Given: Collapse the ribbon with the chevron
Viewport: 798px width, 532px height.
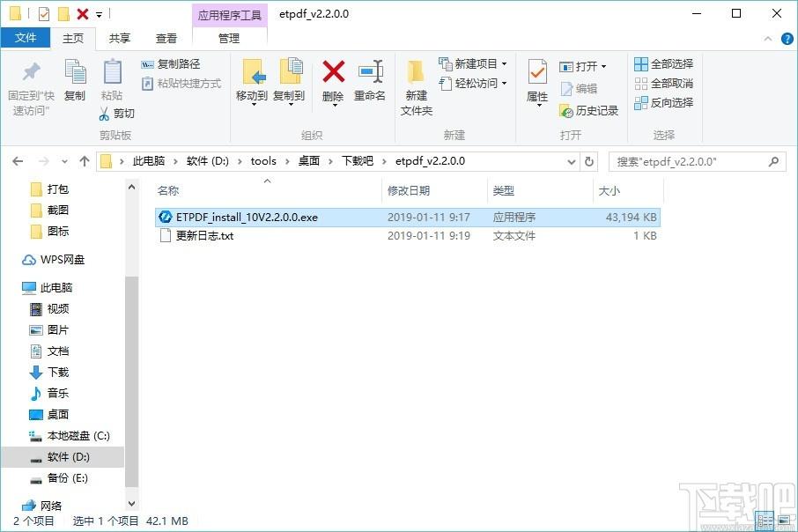Looking at the screenshot, I should pos(768,39).
